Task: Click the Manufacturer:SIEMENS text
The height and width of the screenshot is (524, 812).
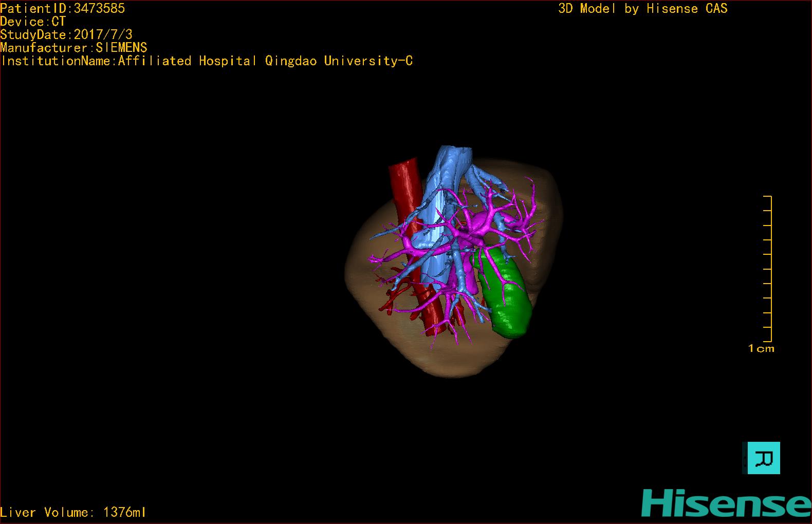Action: [x=73, y=48]
